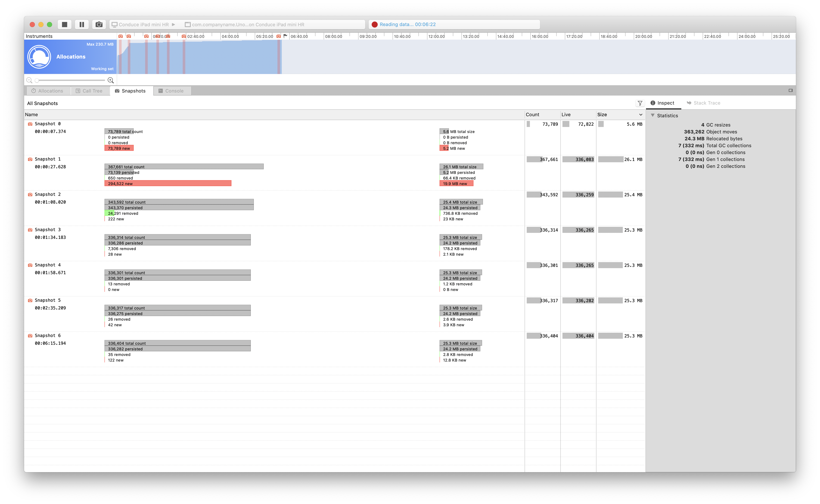Screen dimensions: 820x504
Task: Open the Conduce iPad mini HR device selector
Action: [x=144, y=25]
